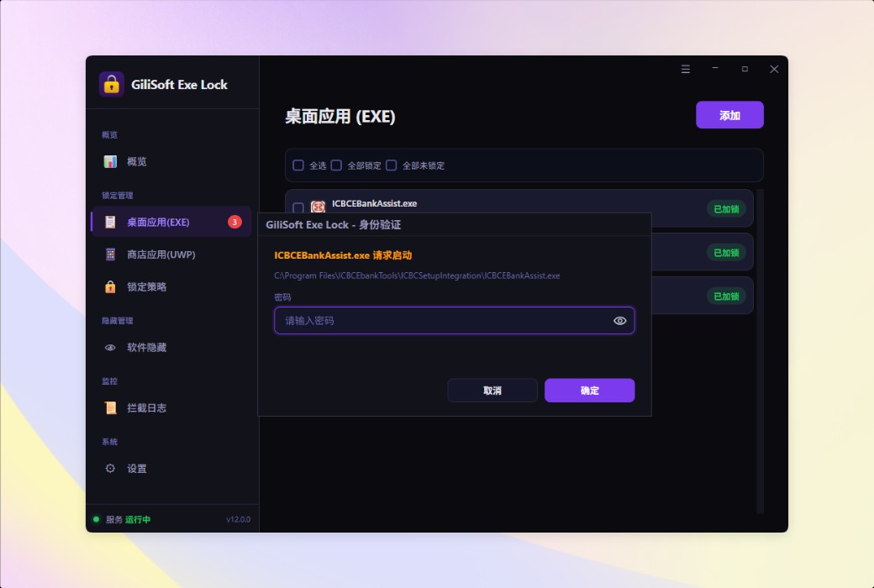Click the 身份验证 dialog title bar

tap(455, 224)
